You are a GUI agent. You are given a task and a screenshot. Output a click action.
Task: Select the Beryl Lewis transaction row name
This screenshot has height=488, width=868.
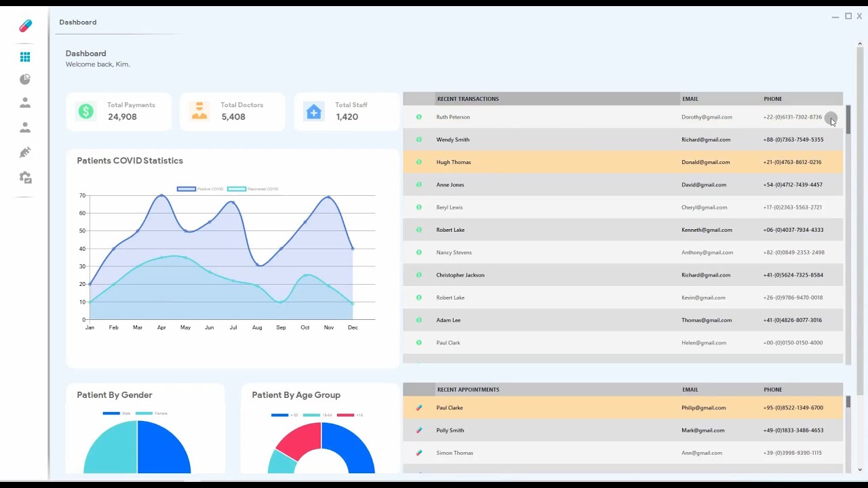coord(450,207)
